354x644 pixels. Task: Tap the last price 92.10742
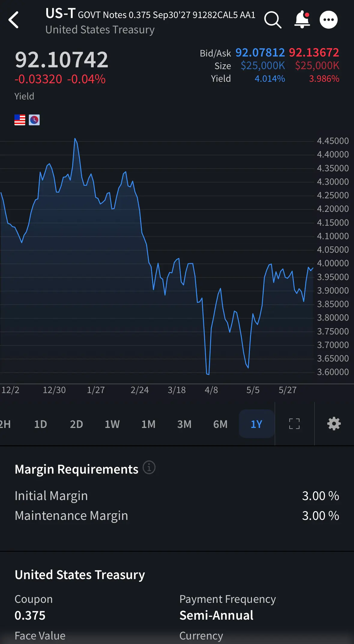tap(61, 60)
